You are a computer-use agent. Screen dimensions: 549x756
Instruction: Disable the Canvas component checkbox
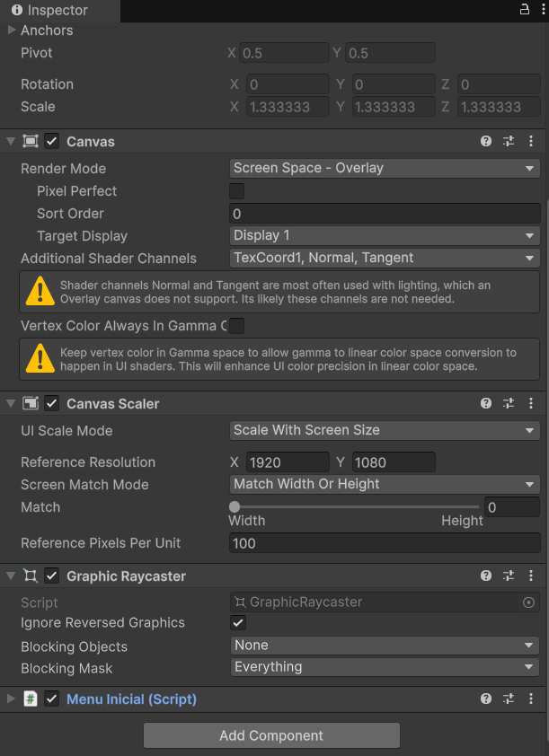click(51, 141)
